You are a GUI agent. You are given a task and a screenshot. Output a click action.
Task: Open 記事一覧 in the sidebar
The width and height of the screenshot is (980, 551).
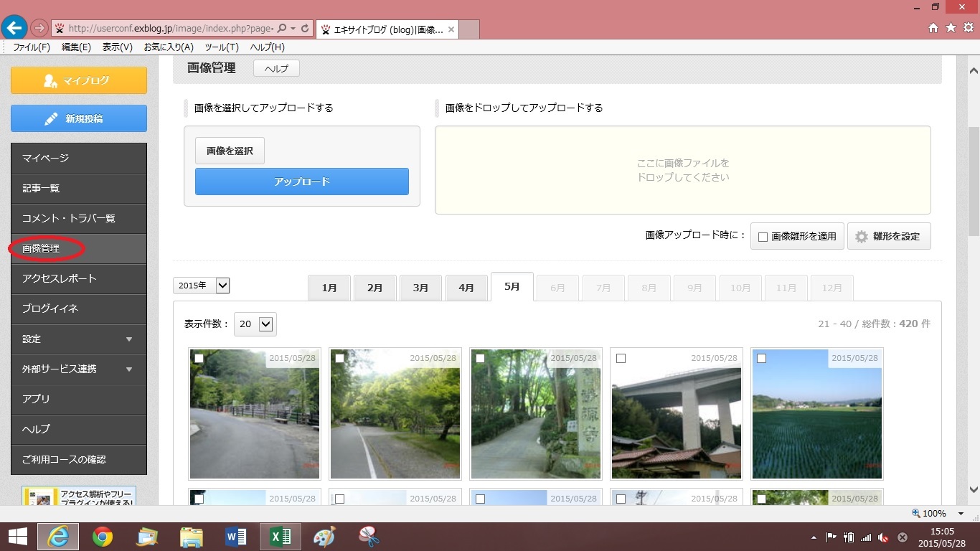79,188
